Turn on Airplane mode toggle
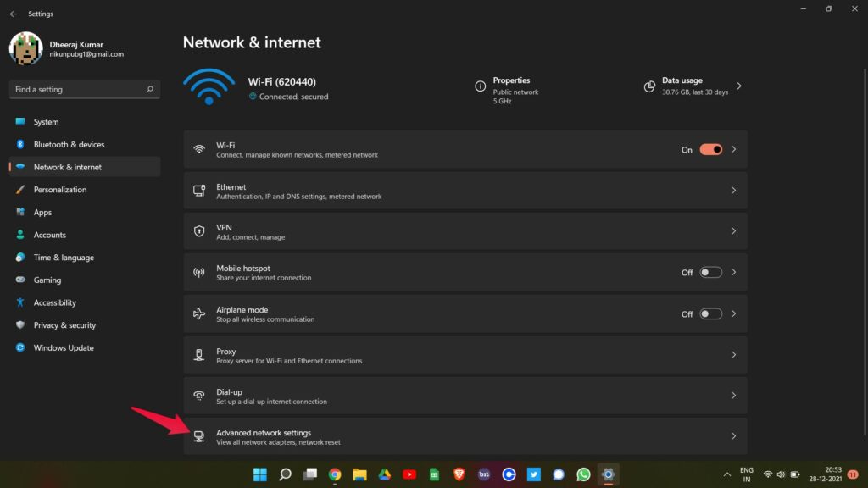 tap(709, 313)
